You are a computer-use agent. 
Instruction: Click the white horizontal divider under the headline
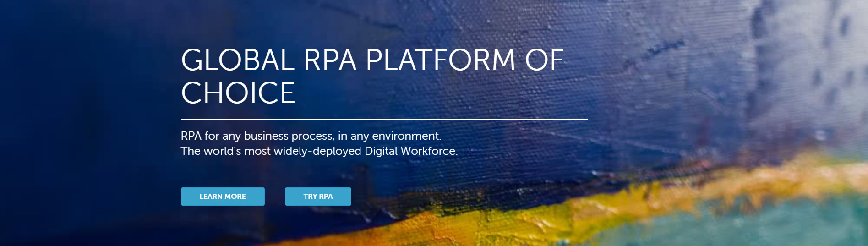384,119
